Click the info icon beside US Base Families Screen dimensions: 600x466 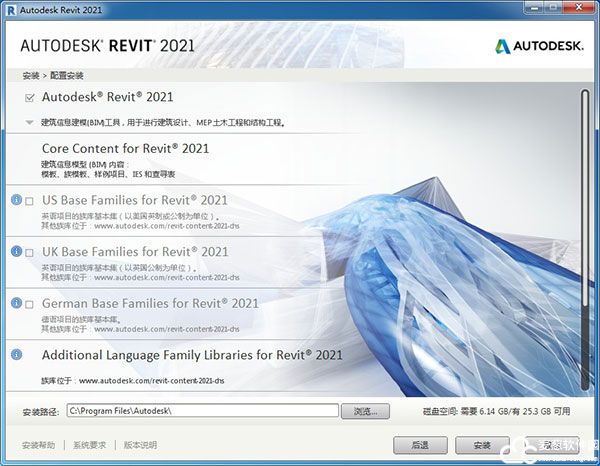tap(16, 200)
